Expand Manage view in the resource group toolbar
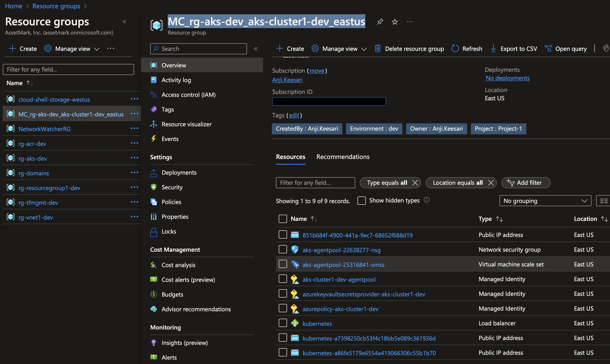Image resolution: width=610 pixels, height=364 pixels. (339, 49)
